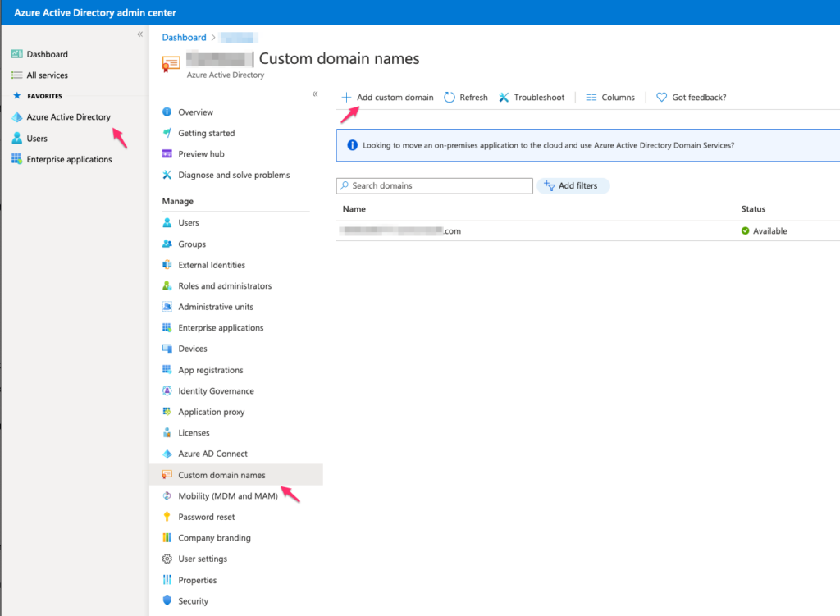Click the App registrations icon
840x616 pixels.
tap(167, 370)
